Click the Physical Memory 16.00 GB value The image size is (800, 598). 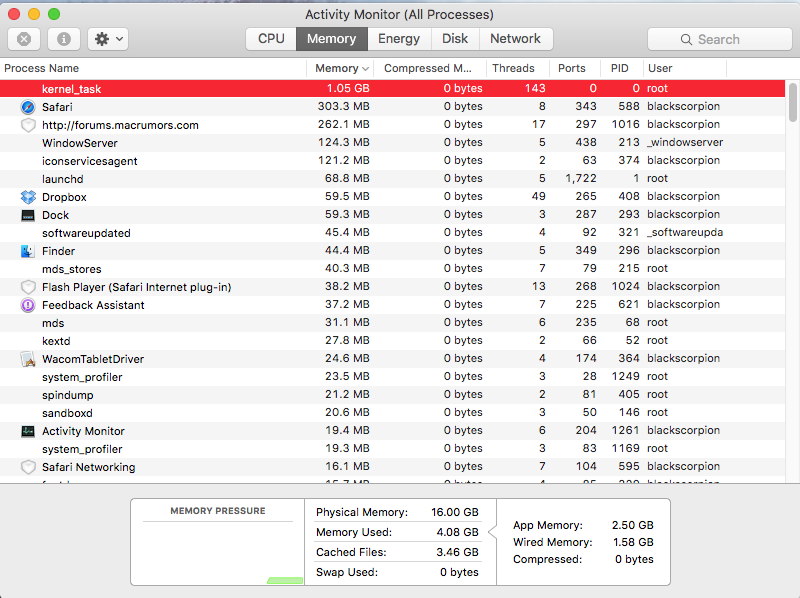tap(455, 512)
